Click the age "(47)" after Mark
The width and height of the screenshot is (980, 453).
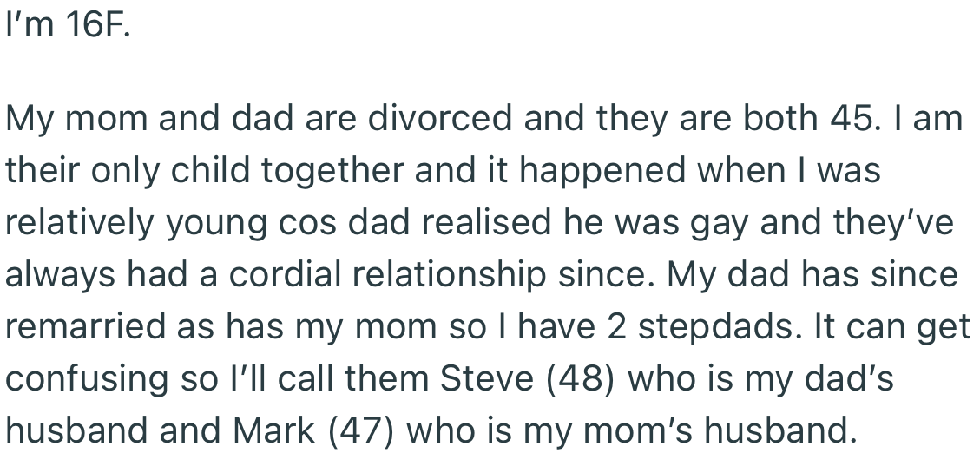tap(359, 431)
